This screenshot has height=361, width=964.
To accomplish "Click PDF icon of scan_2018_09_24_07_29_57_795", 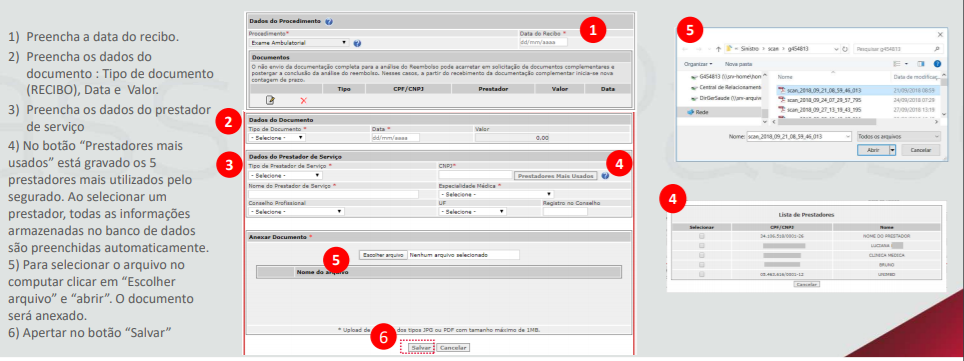I will (781, 100).
